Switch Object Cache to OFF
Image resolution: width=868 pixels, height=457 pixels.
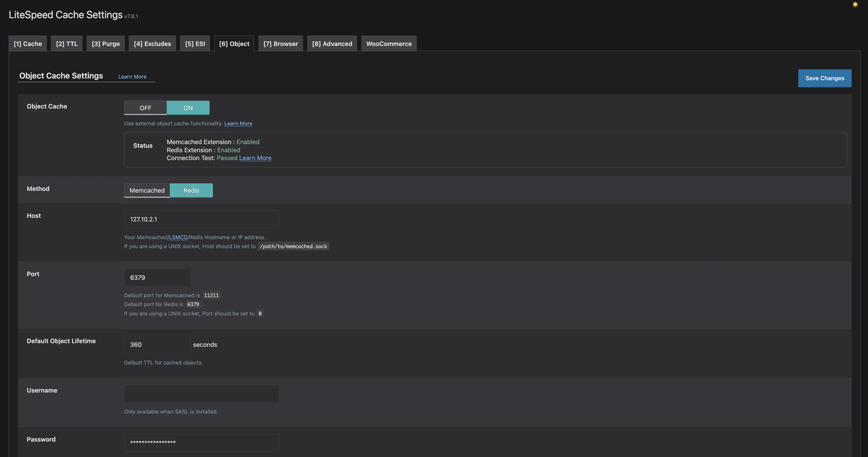click(x=145, y=108)
